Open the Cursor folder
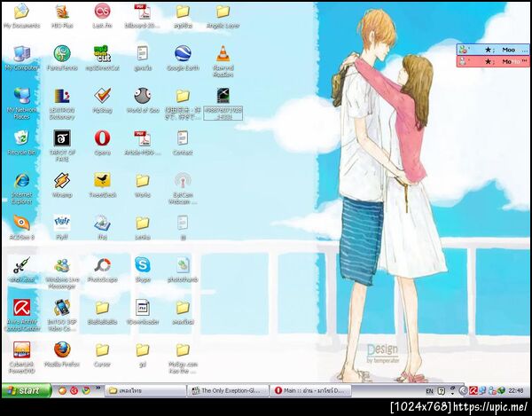The height and width of the screenshot is (416, 532). pyautogui.click(x=102, y=355)
